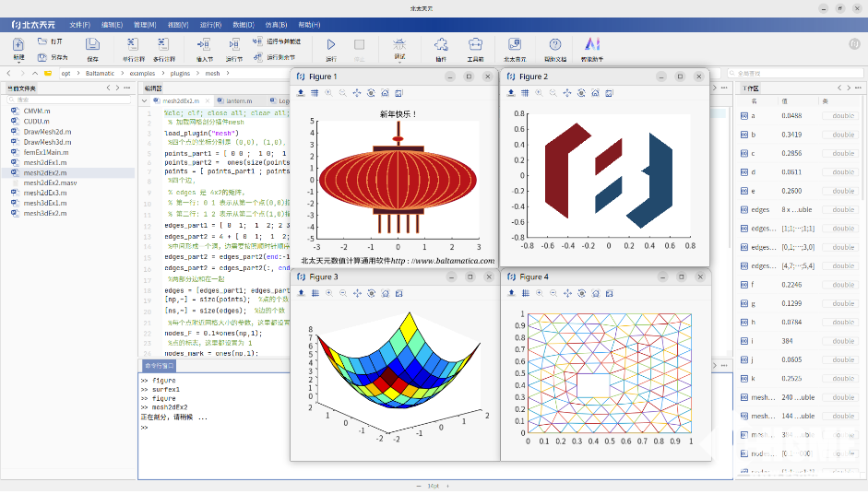Click the 运行并前进 button
Image resolution: width=868 pixels, height=494 pixels.
click(x=282, y=41)
